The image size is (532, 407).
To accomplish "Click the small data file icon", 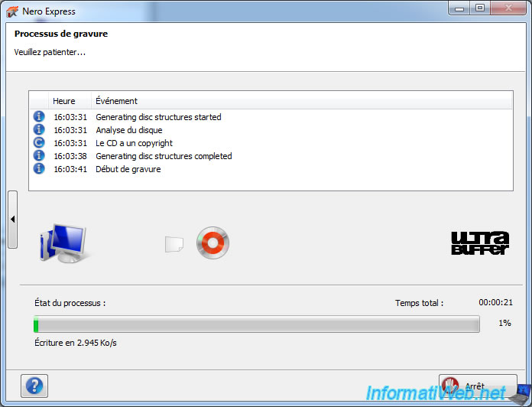I will click(174, 244).
